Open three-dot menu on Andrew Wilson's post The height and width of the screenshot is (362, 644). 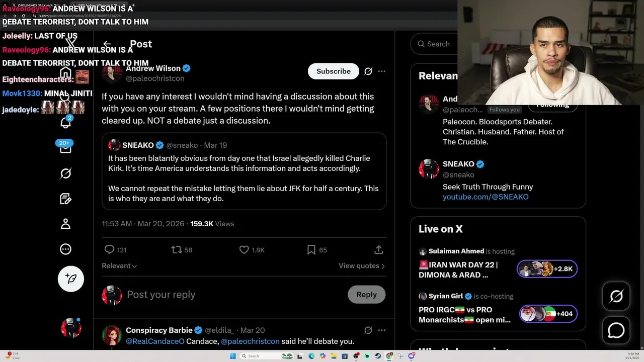382,71
